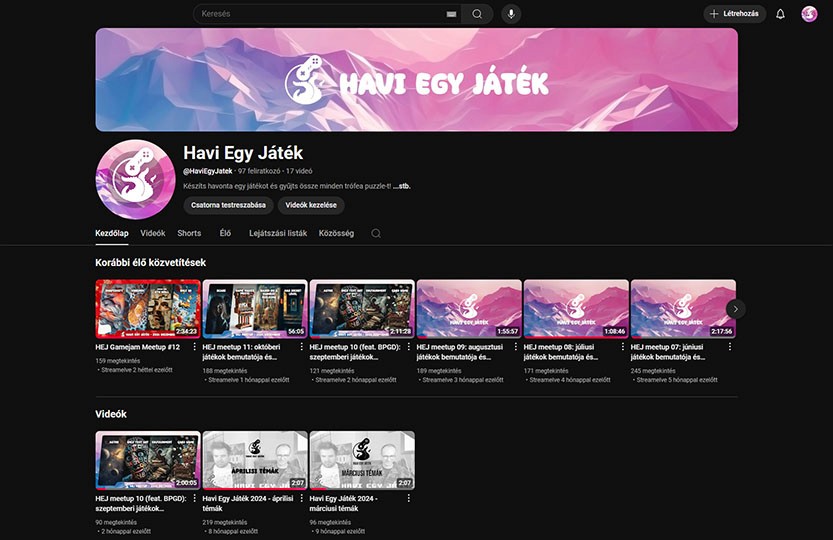This screenshot has height=540, width=833.
Task: Click the Létrehozás create button
Action: pyautogui.click(x=735, y=14)
